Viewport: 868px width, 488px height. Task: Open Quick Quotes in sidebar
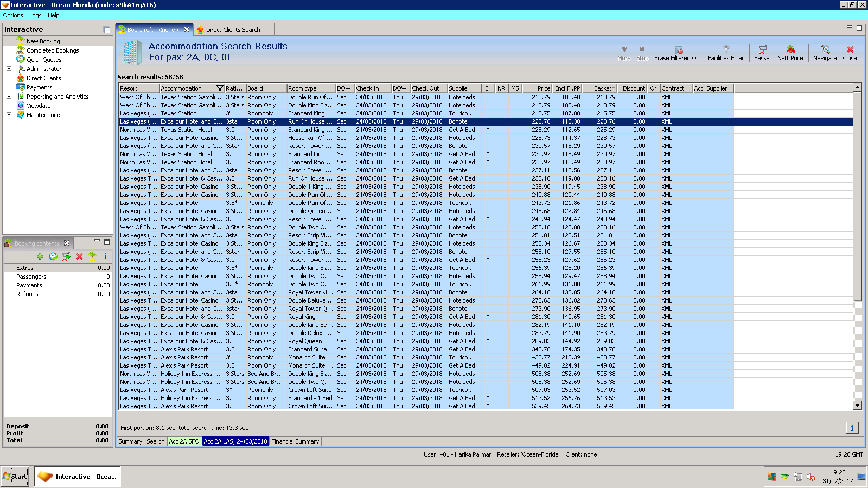[x=44, y=60]
